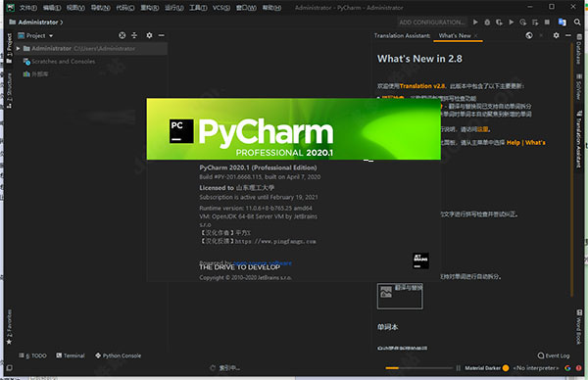
Task: Click Translation v2.8 link
Action: coord(422,86)
